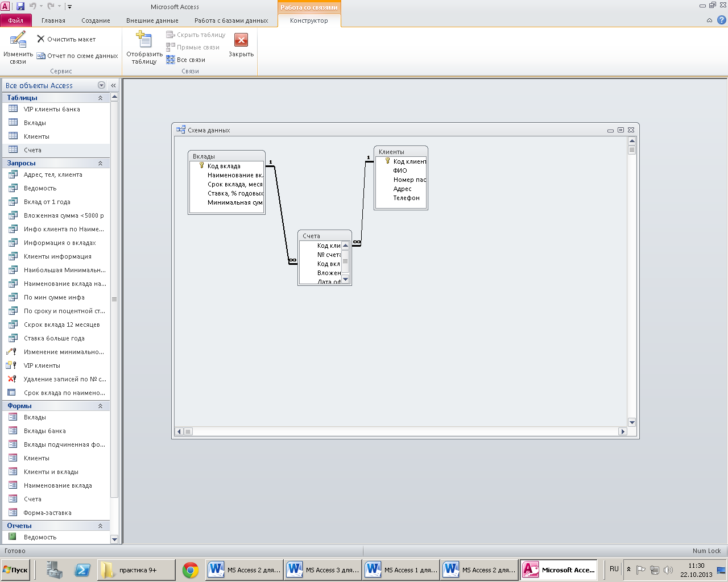Click the Undo arrow in quick access toolbar
728x582 pixels.
(x=33, y=6)
